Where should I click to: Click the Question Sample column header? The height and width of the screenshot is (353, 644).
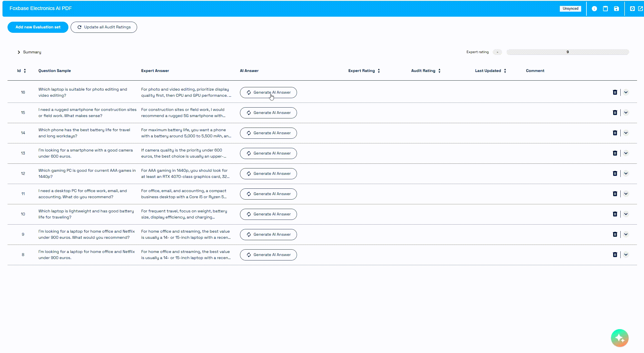(55, 71)
